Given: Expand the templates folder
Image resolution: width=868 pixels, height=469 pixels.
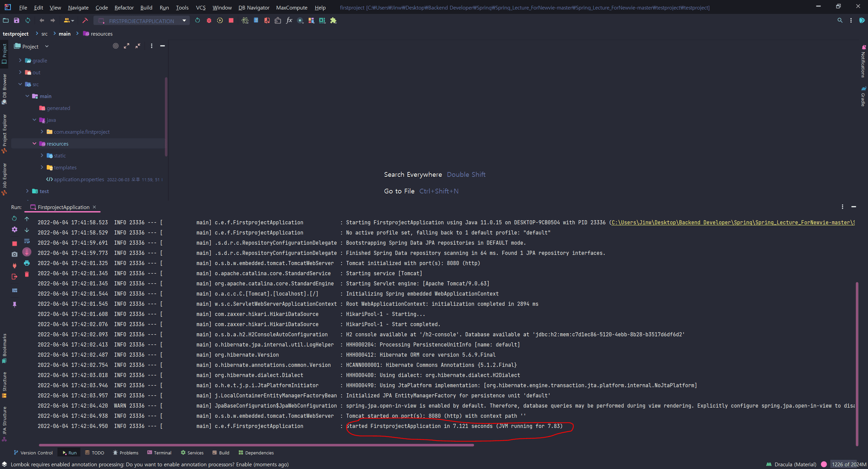Looking at the screenshot, I should (42, 167).
